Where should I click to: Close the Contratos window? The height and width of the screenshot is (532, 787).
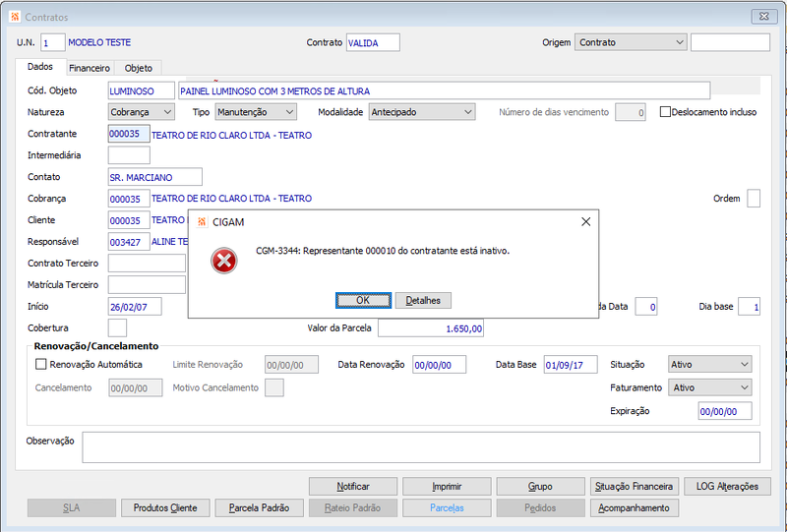click(x=764, y=17)
